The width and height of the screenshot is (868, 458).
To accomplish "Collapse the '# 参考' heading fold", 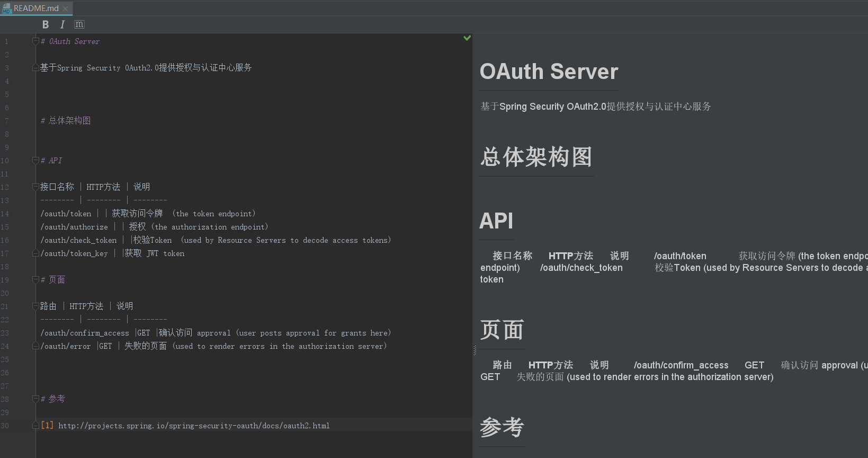I will [35, 399].
